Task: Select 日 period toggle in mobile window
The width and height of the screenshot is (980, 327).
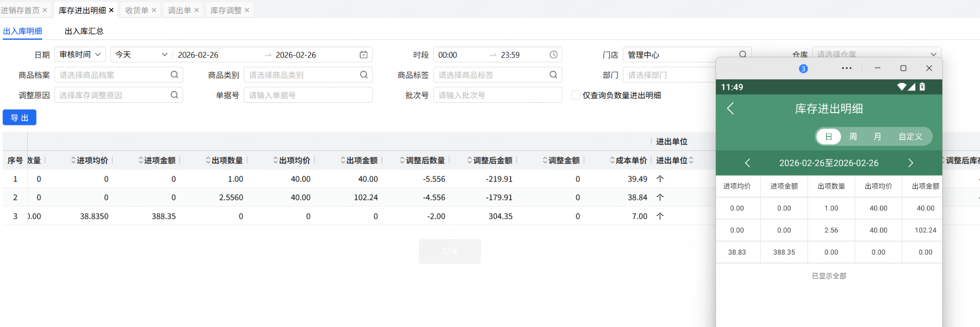Action: [x=829, y=136]
